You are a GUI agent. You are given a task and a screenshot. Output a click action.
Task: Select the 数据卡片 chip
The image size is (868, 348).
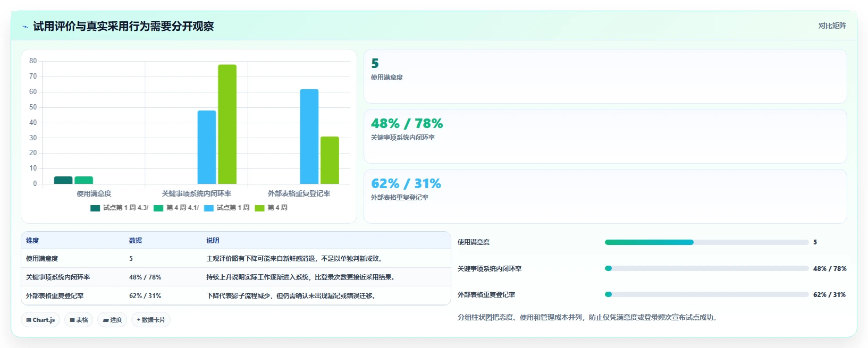[x=151, y=320]
